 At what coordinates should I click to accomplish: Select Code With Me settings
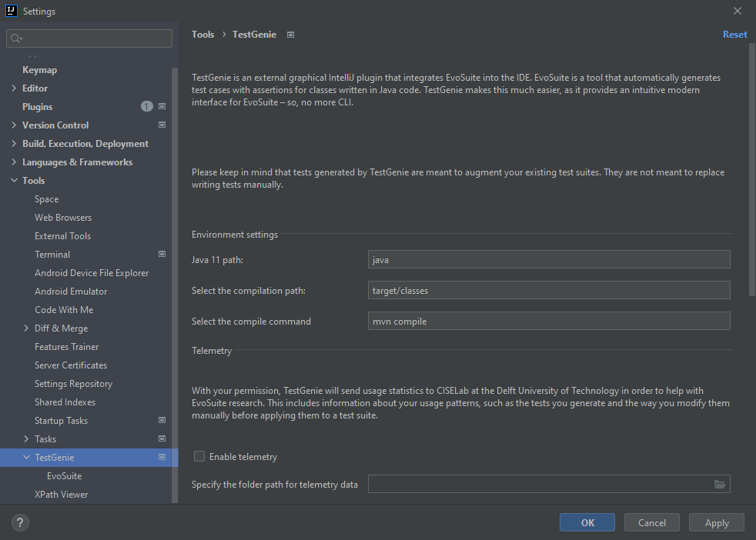point(64,310)
